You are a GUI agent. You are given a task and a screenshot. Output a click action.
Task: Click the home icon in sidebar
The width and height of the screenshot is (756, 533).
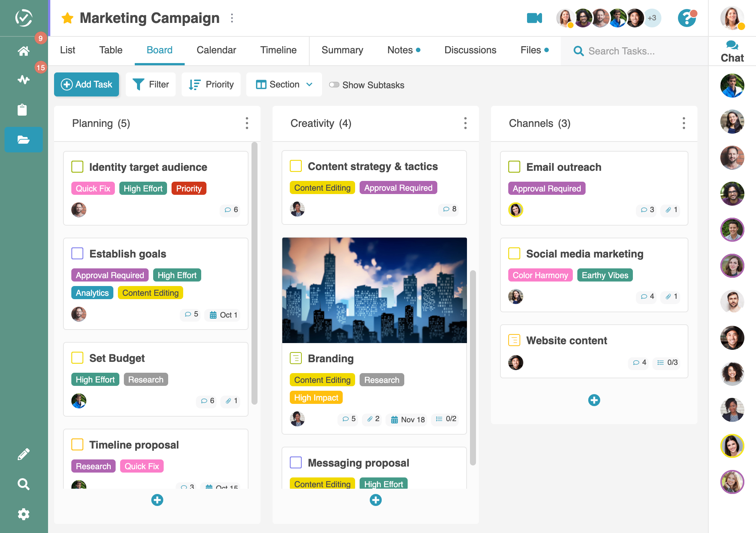24,51
